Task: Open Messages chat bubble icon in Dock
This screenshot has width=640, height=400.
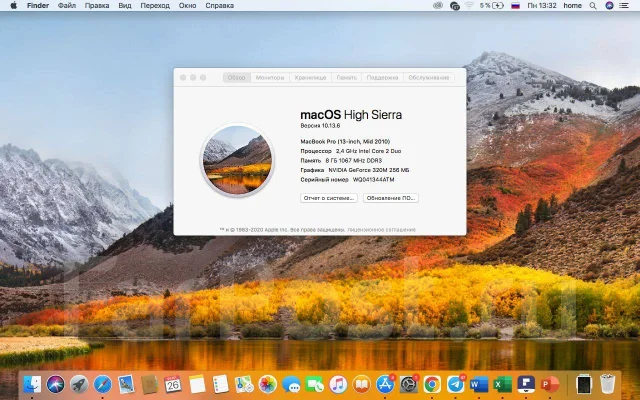Action: 291,384
